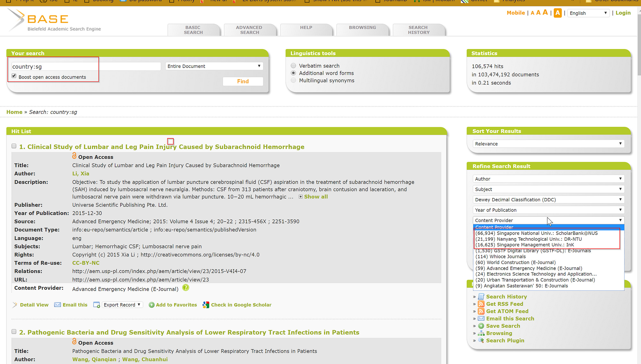Click the Check in Google Scholar icon
This screenshot has width=641, height=364.
point(206,305)
